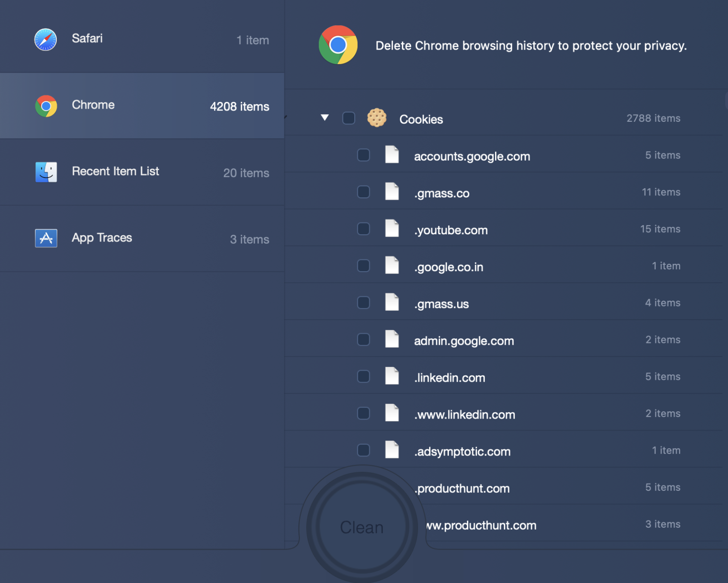Click the Chrome icon in sidebar
The height and width of the screenshot is (583, 728).
coord(46,106)
